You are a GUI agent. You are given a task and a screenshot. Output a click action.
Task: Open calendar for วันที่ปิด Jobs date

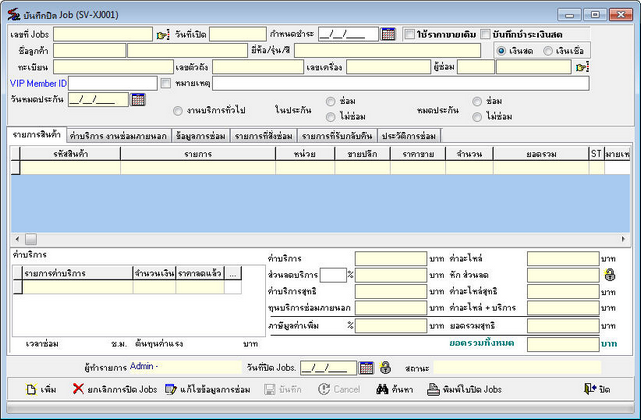[x=366, y=368]
